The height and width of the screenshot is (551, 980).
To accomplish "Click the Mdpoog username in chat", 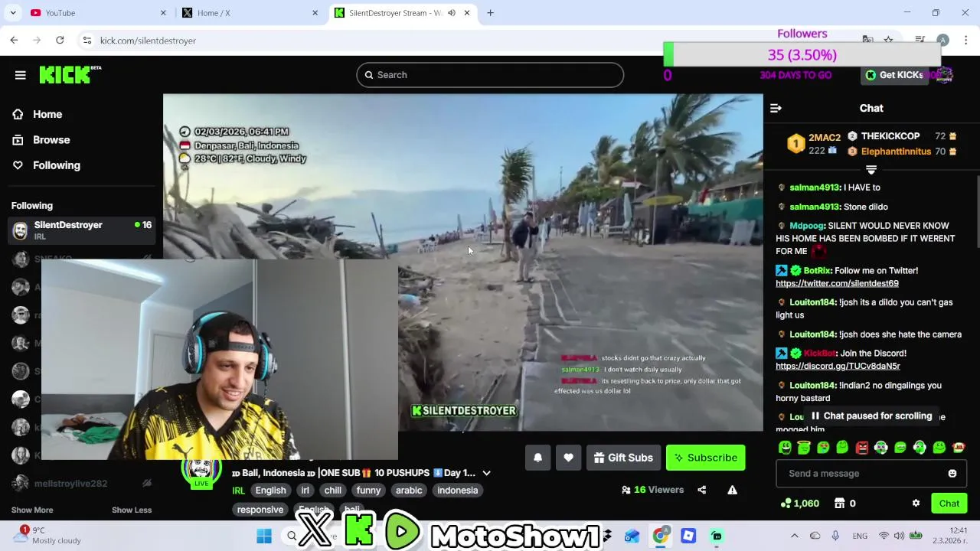I will pos(807,226).
